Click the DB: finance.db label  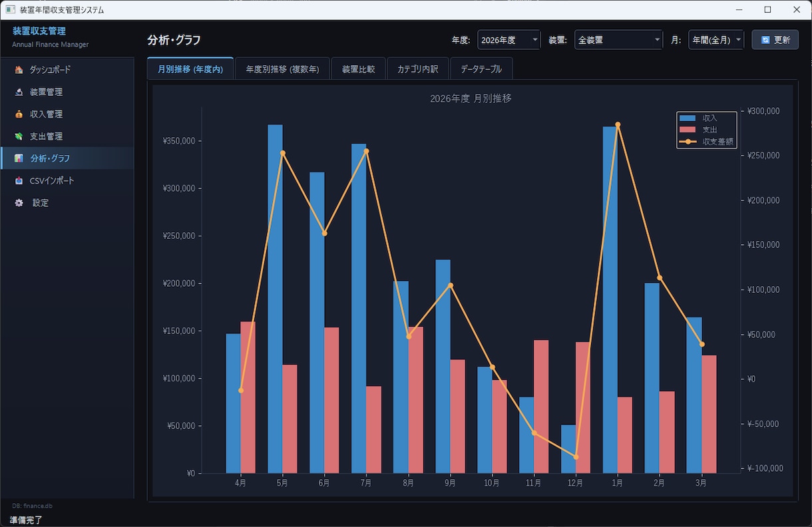pyautogui.click(x=32, y=506)
